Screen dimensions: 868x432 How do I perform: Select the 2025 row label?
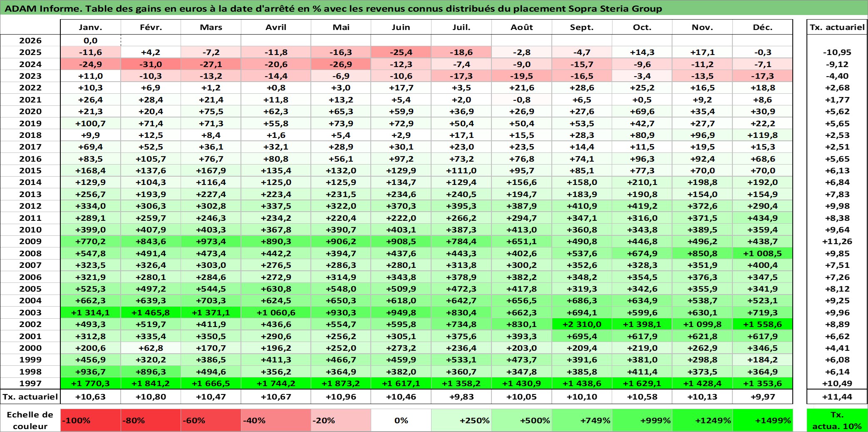tap(30, 52)
